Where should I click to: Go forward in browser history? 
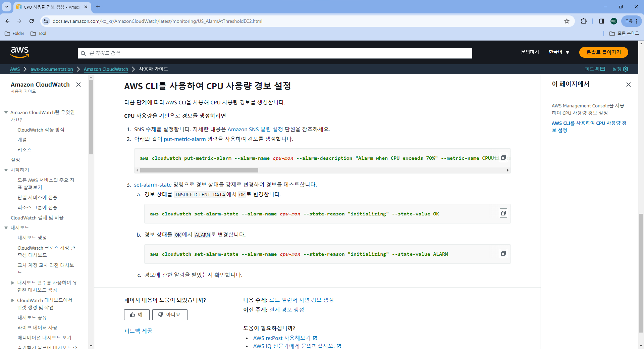[19, 21]
